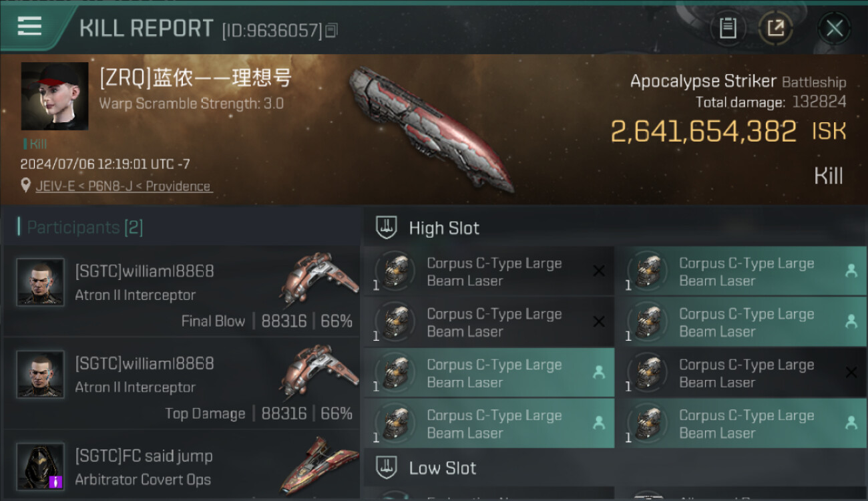
Task: Select william18868 Top Damage participant row
Action: click(x=182, y=384)
